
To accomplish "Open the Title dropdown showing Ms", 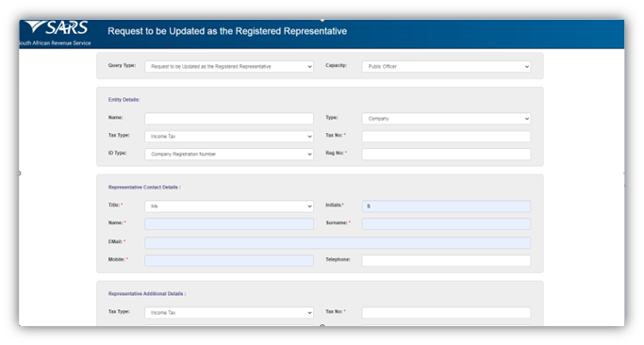I will click(x=229, y=206).
